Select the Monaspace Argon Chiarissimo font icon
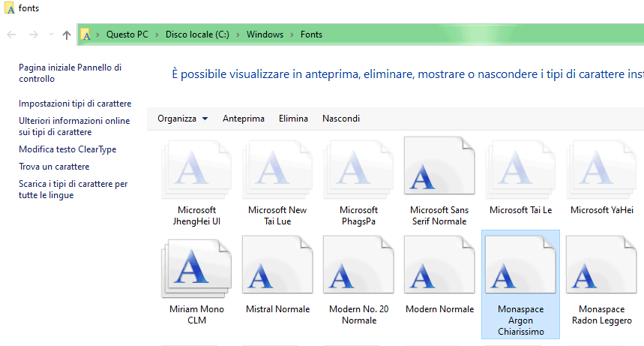644x346 pixels. [520, 265]
